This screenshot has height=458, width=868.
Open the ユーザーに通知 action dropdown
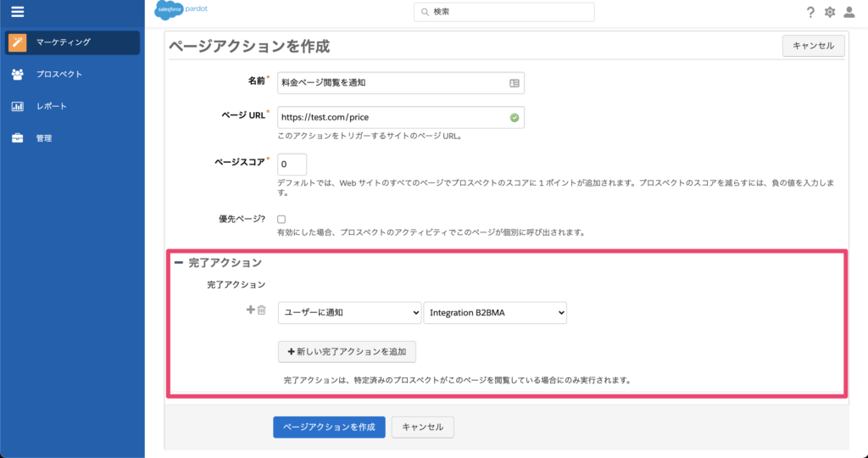coord(350,312)
